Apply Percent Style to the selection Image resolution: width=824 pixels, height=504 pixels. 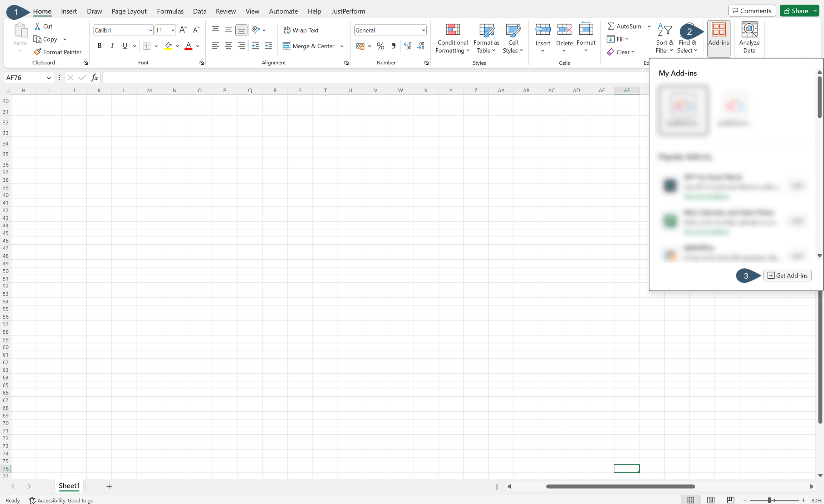pos(380,46)
